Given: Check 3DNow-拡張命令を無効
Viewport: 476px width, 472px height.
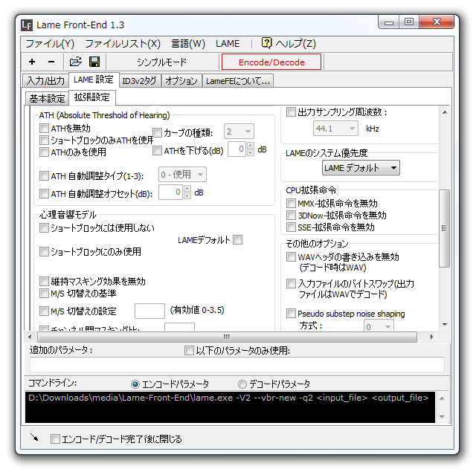Looking at the screenshot, I should tap(291, 215).
